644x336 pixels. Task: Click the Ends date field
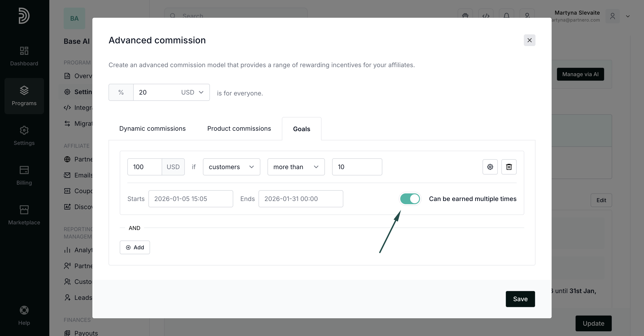(300, 199)
